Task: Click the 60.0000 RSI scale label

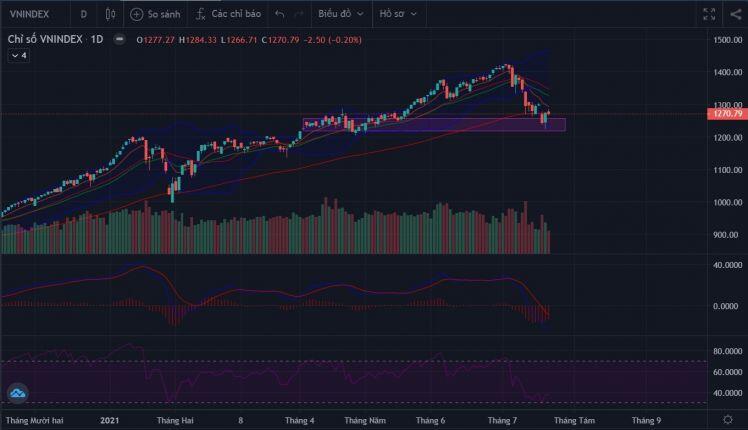Action: (728, 372)
